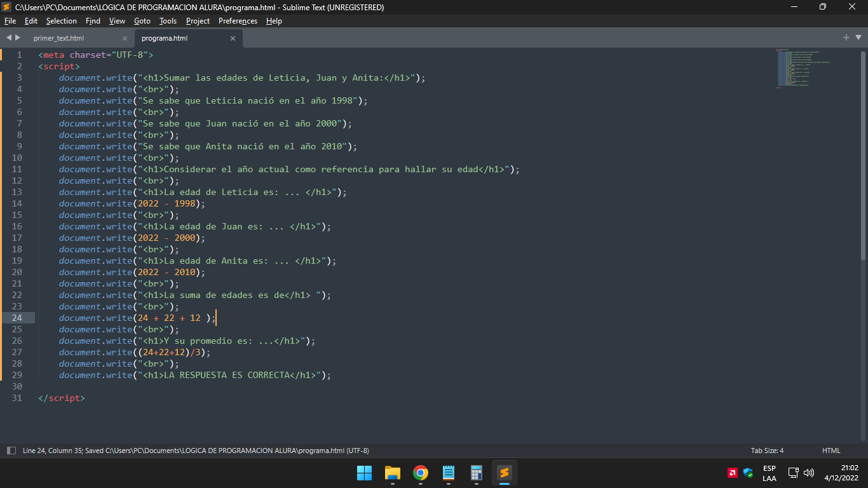
Task: Click the '2022 - 2010' expression
Action: click(166, 272)
